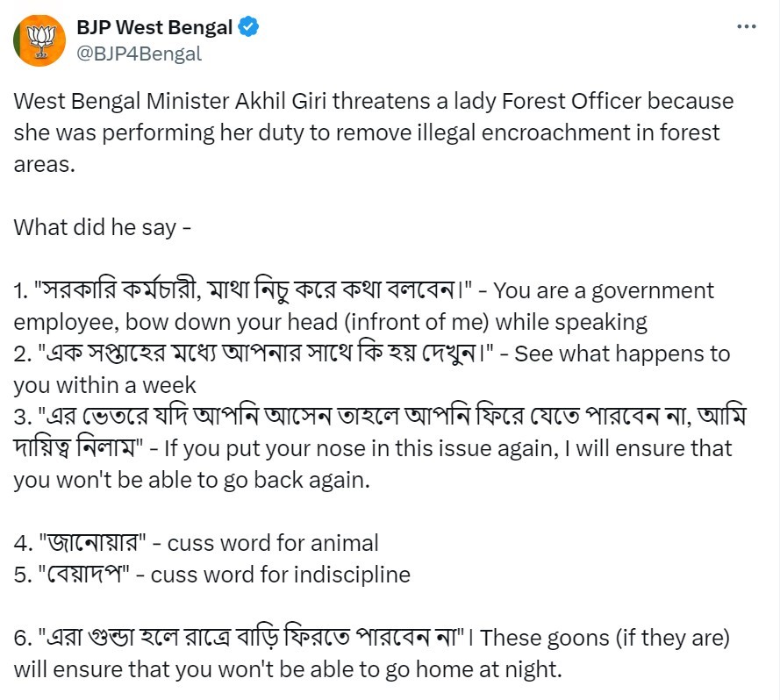
Task: Open the three-dot more options menu
Action: click(x=746, y=27)
